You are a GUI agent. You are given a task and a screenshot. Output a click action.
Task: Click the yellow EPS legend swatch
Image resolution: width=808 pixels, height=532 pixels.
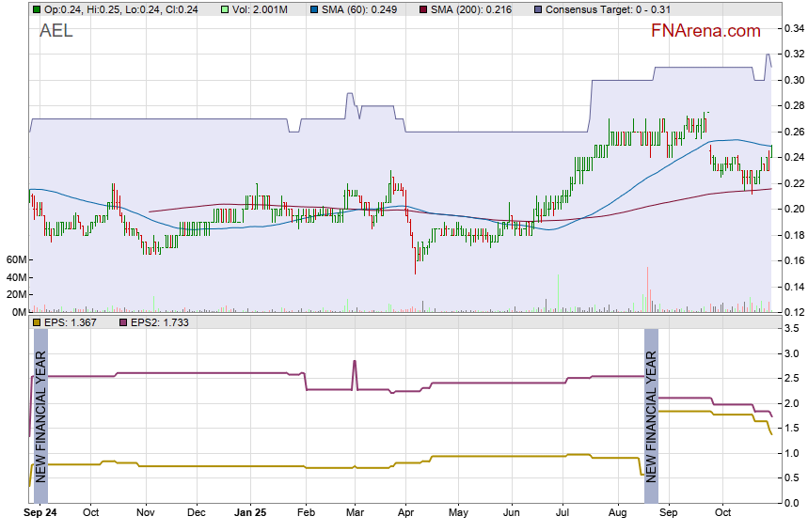[36, 322]
